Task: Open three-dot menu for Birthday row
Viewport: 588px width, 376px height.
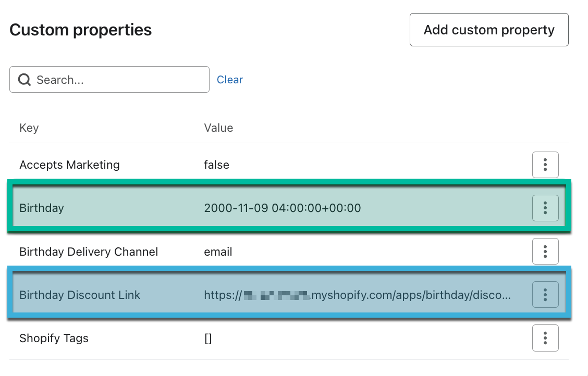Action: pos(545,208)
